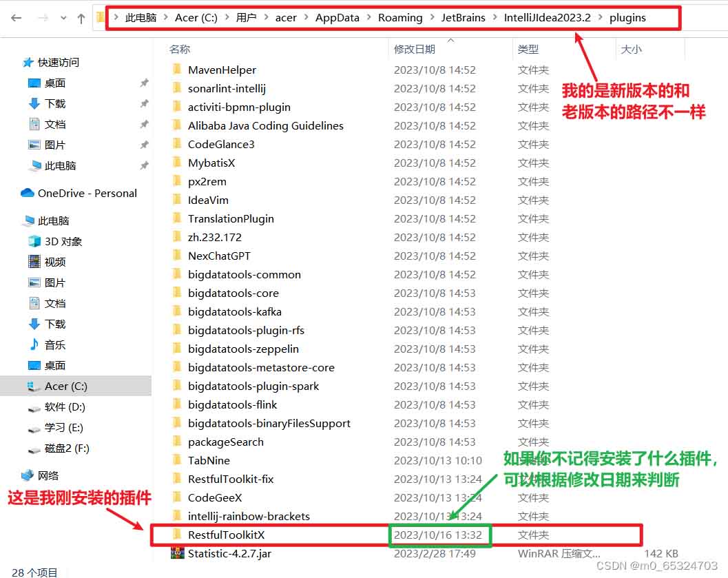The height and width of the screenshot is (578, 728).
Task: Select 桌面 under the 此电脑 tree
Action: pos(55,366)
